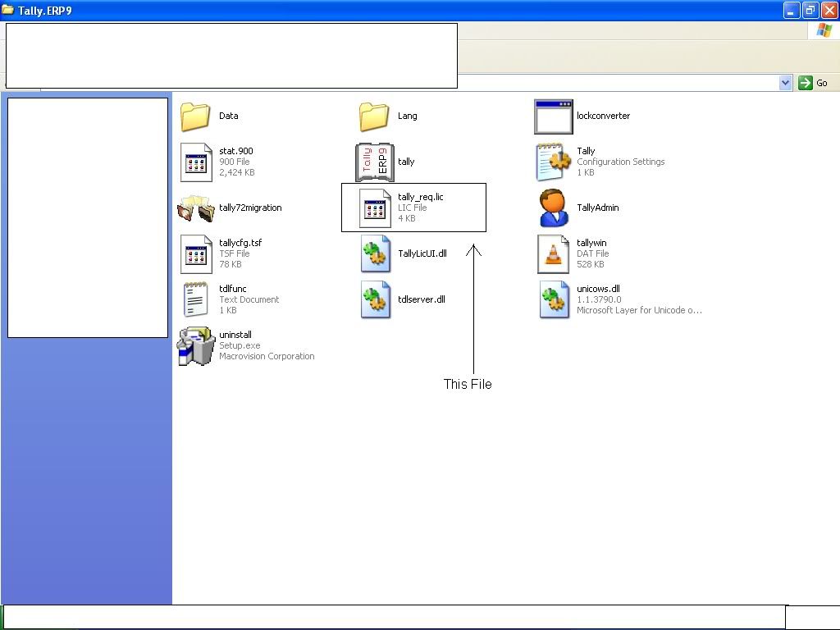The width and height of the screenshot is (840, 630).
Task: Click the TallyAdmin file name
Action: (x=598, y=208)
